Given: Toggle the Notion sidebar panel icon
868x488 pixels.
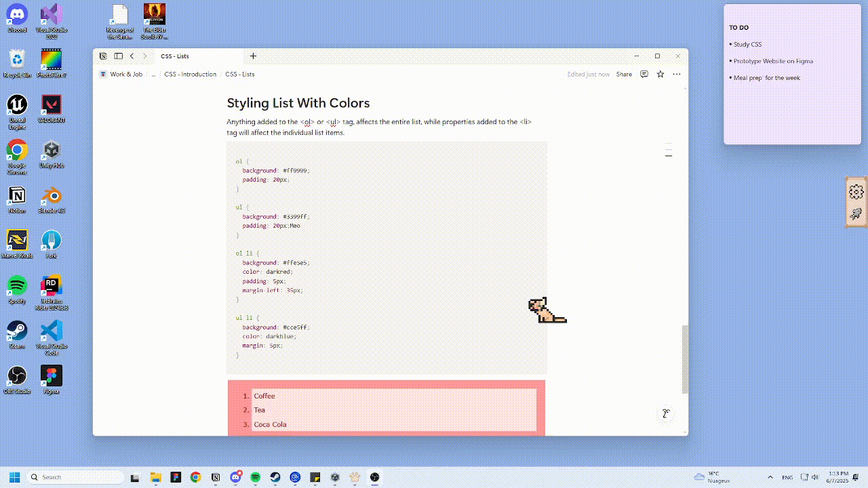Looking at the screenshot, I should 118,56.
